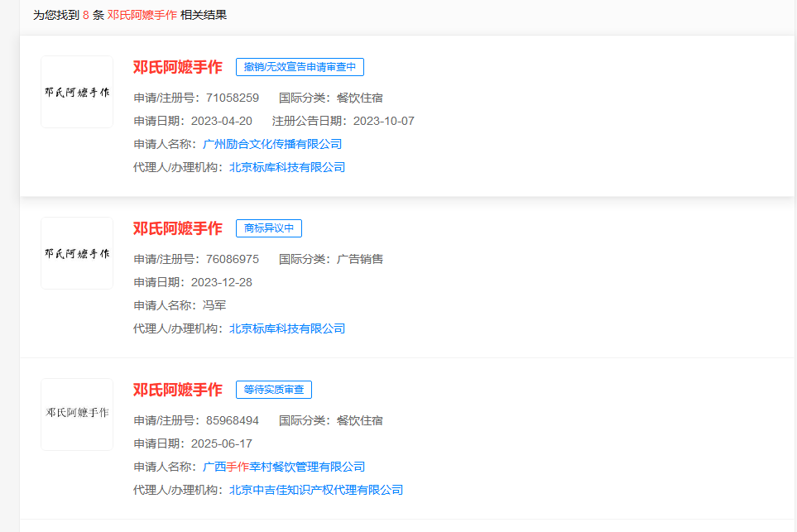Open agent 北京中吉佳知识产权代理有限公司
Image resolution: width=797 pixels, height=532 pixels.
(316, 490)
